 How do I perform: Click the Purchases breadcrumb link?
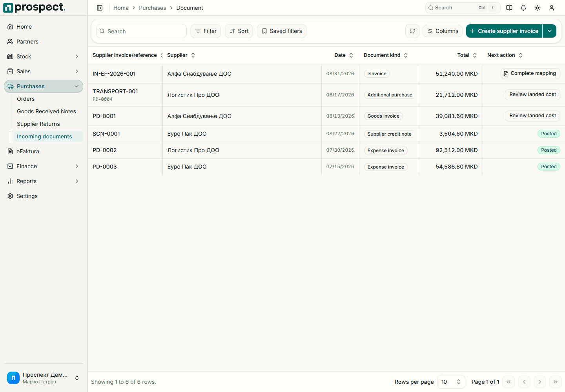[153, 8]
